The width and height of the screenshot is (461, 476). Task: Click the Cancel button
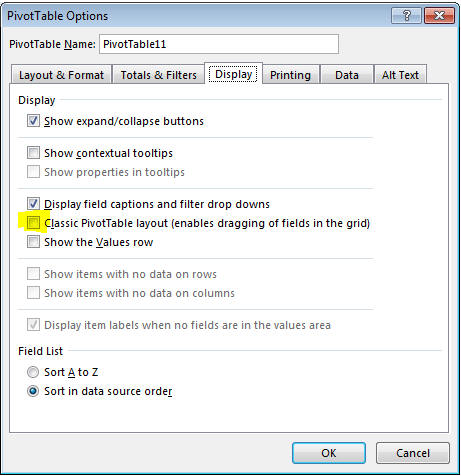tap(413, 453)
